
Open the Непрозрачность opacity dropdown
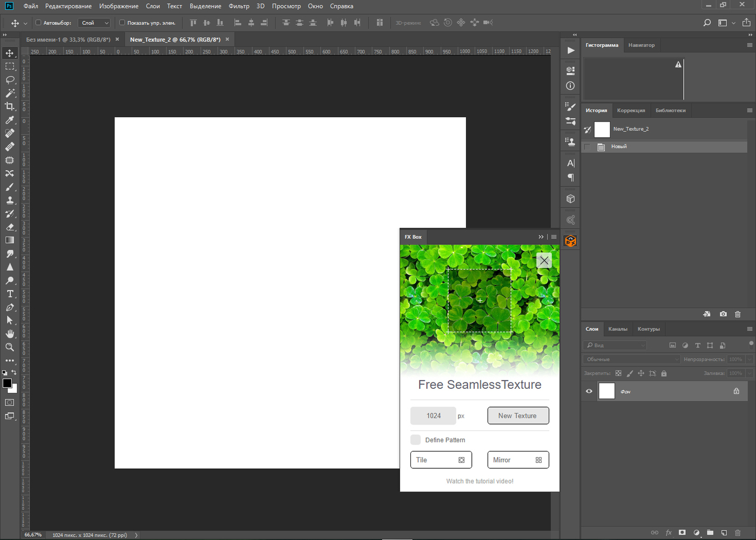(750, 359)
